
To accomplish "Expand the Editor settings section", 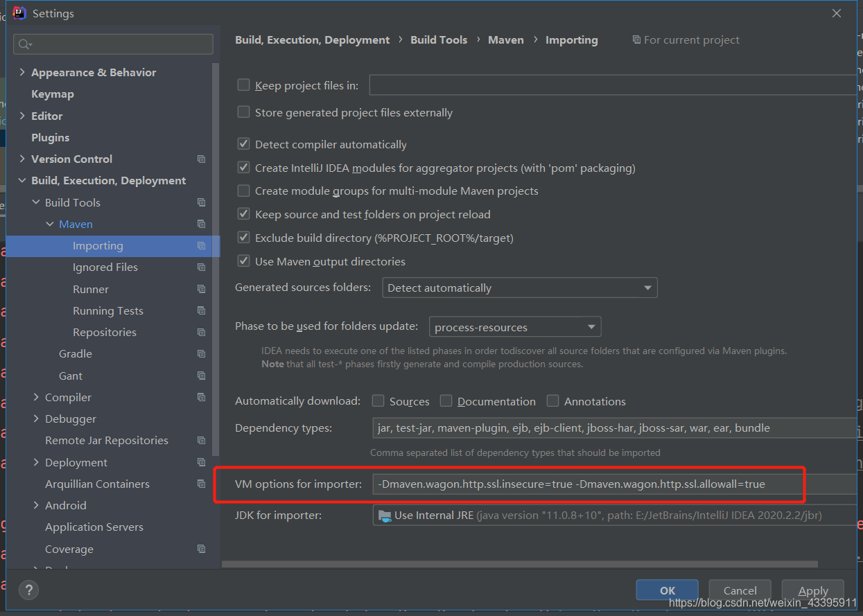I will coord(22,116).
